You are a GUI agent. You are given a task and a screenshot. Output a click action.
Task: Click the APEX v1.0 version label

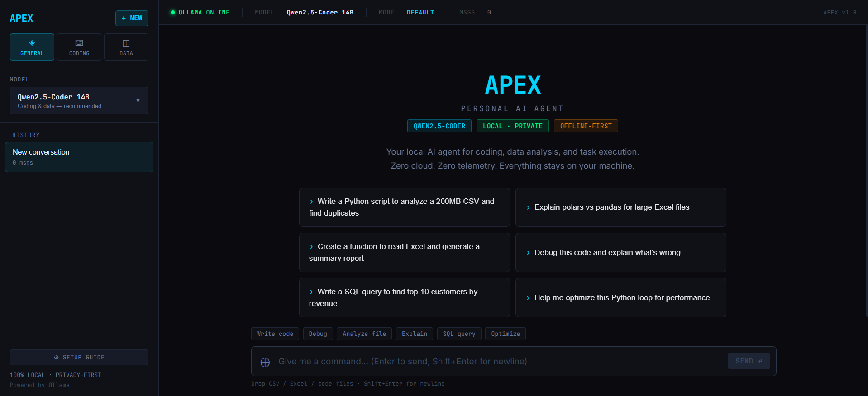point(840,12)
